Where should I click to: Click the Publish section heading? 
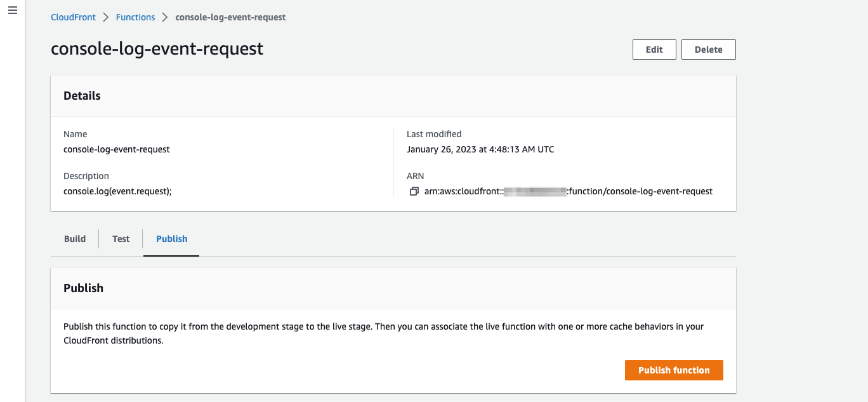pos(83,288)
